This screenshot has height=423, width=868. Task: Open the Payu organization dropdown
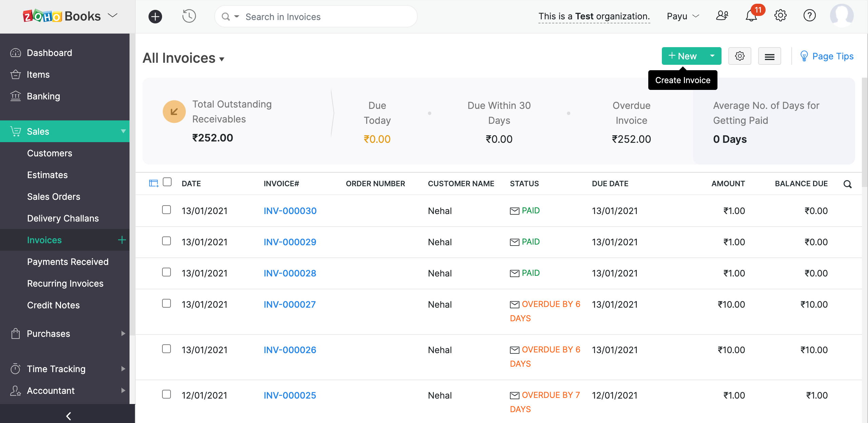pos(682,16)
